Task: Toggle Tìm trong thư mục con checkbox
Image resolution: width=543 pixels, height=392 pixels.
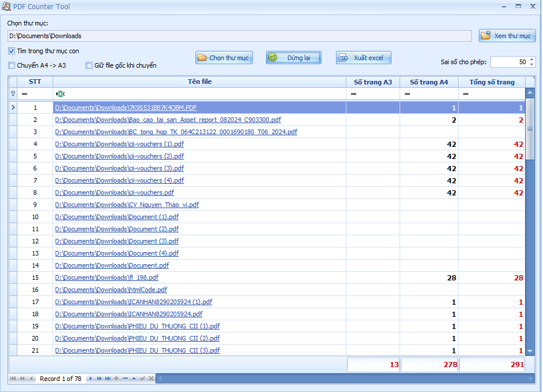Action: (12, 51)
